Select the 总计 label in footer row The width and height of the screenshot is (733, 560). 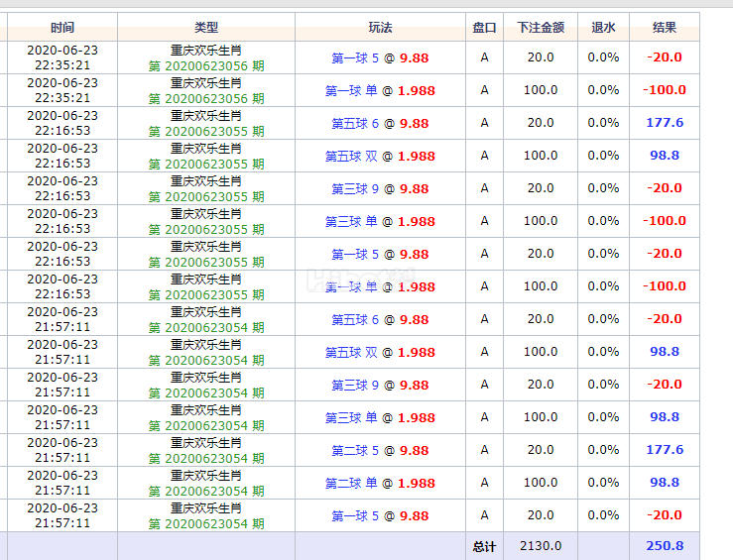click(484, 545)
